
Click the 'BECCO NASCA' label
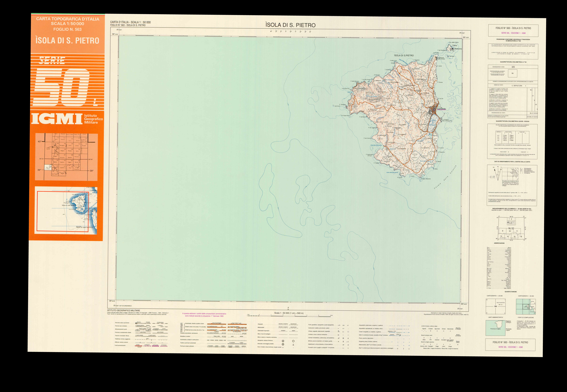click(382, 92)
